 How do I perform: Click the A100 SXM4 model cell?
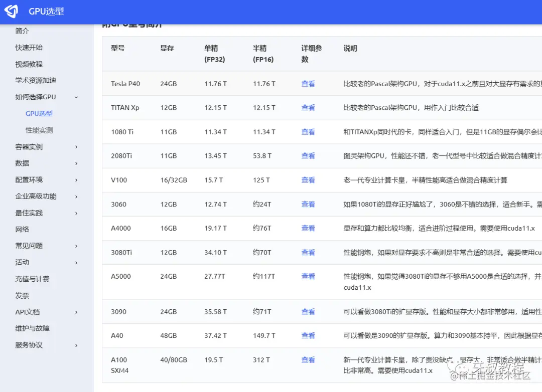pos(119,365)
